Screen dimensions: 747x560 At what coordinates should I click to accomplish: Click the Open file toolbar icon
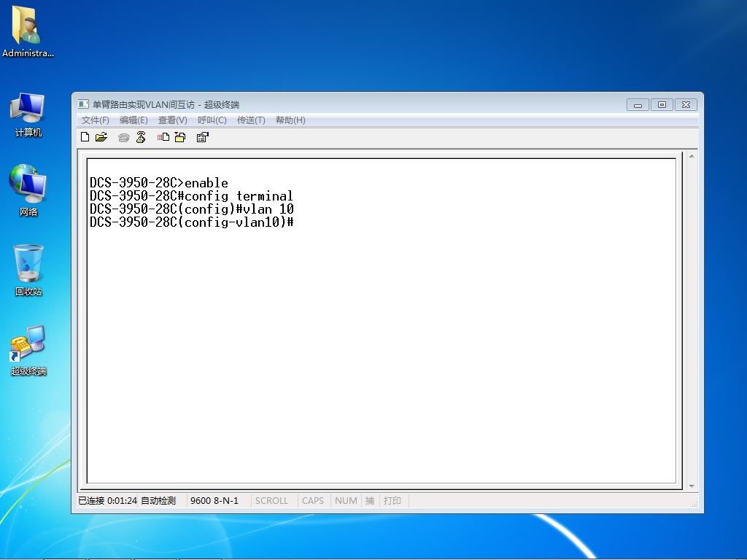point(101,137)
